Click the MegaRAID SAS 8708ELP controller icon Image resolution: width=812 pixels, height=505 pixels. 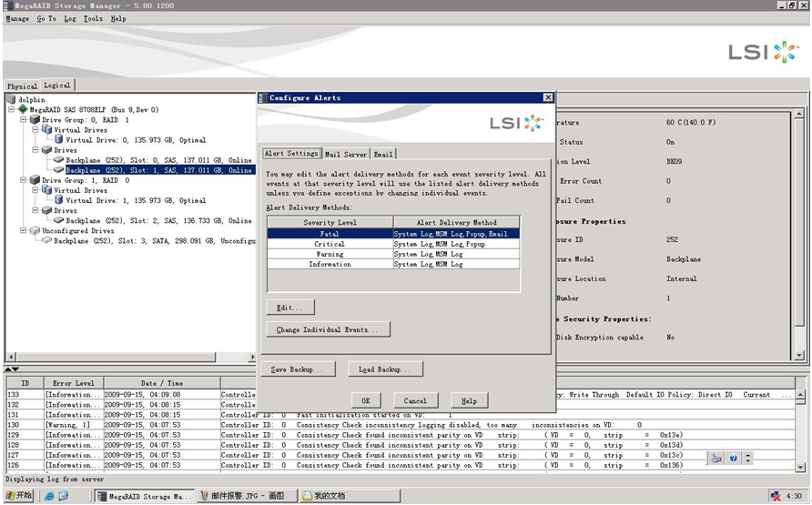pos(23,109)
